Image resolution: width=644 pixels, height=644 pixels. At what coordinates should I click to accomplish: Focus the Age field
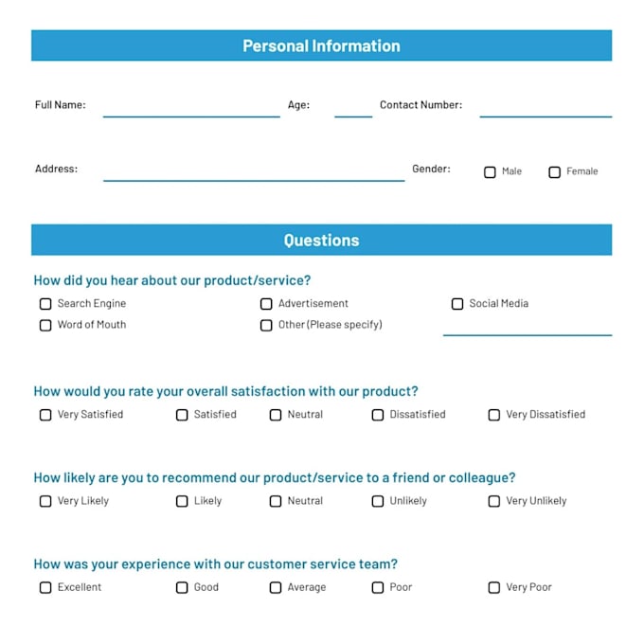tap(353, 109)
